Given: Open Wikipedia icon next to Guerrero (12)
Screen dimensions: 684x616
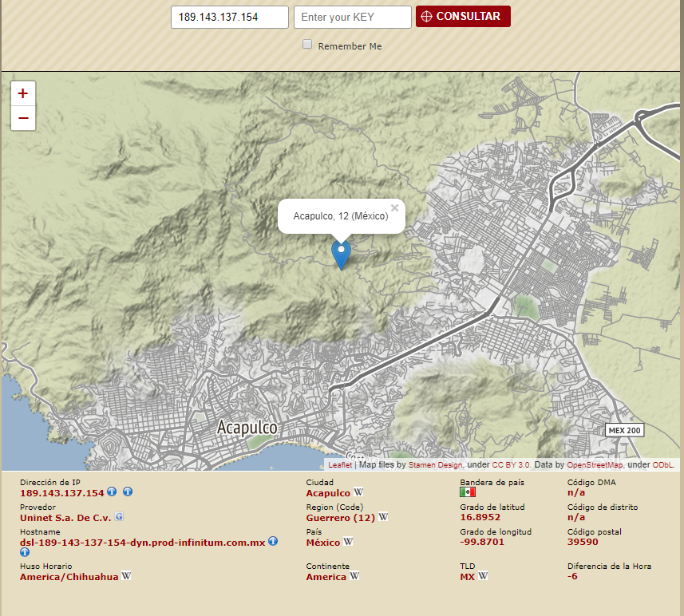Looking at the screenshot, I should (383, 517).
